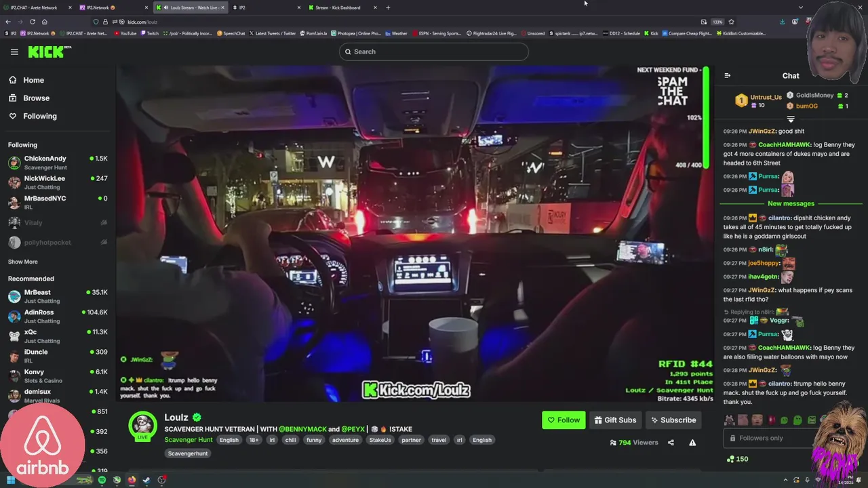The height and width of the screenshot is (488, 868).
Task: Open Konvy recommended channel
Action: [x=58, y=375]
